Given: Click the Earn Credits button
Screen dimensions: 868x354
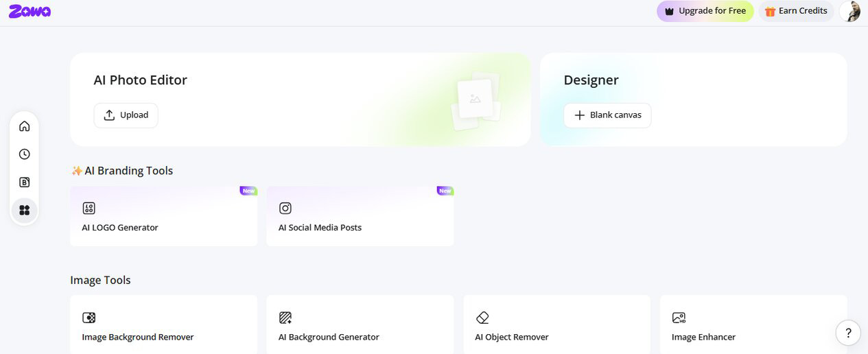Looking at the screenshot, I should pos(796,11).
